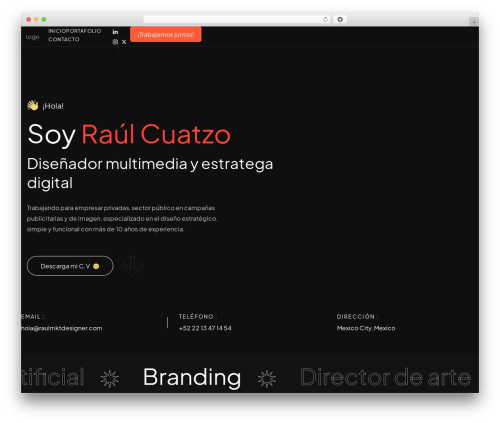
Task: Click Diseñador multimedia y estratega digital heading
Action: 150,173
